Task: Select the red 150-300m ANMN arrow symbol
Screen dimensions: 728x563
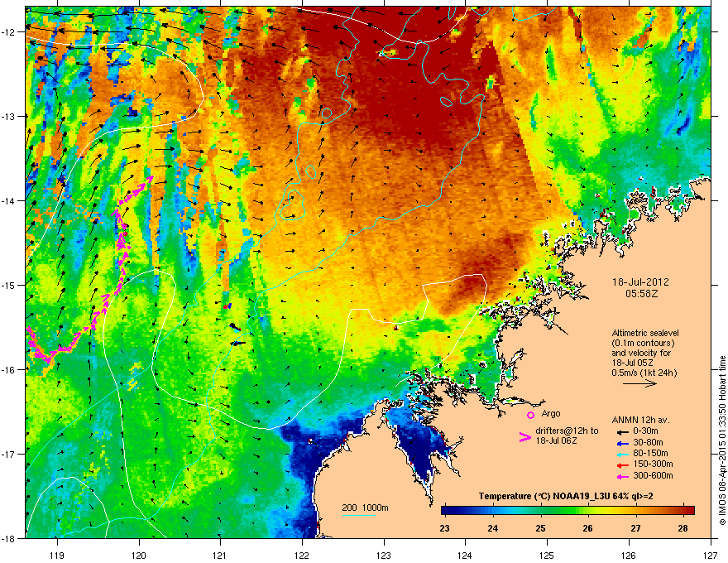Action: point(623,464)
